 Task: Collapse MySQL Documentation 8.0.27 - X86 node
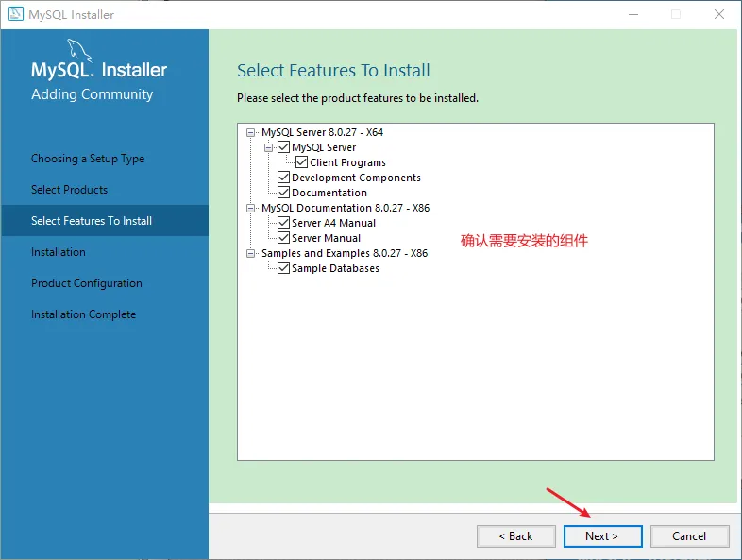click(x=251, y=208)
